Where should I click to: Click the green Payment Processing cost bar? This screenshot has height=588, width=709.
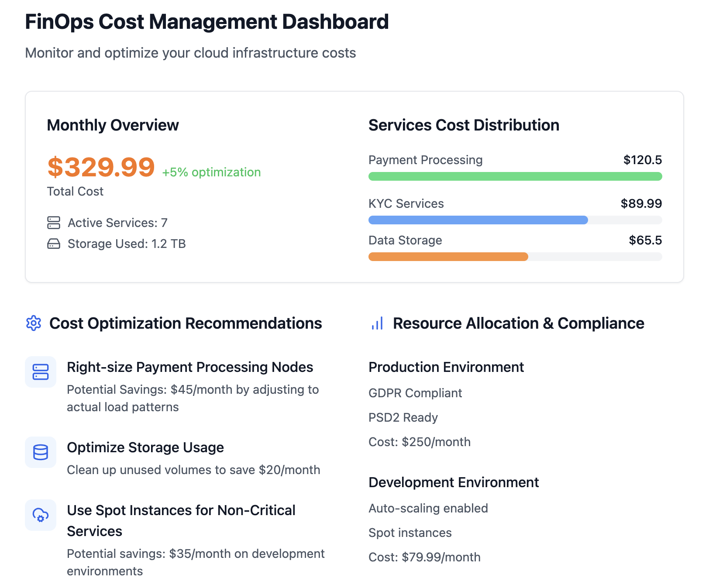[515, 176]
